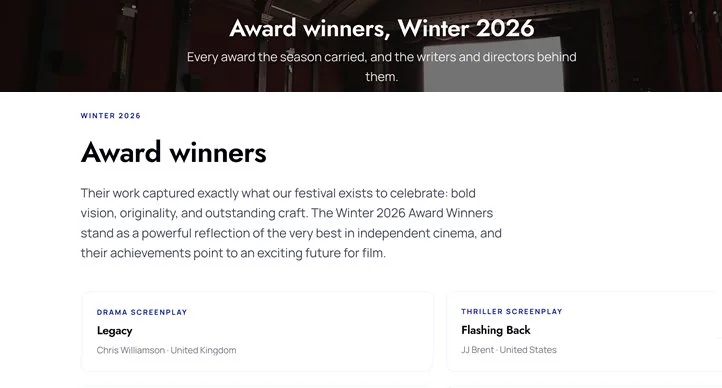Screen dimensions: 722x388
Task: Click paragraph line "Their work captured exactly"
Action: point(278,193)
